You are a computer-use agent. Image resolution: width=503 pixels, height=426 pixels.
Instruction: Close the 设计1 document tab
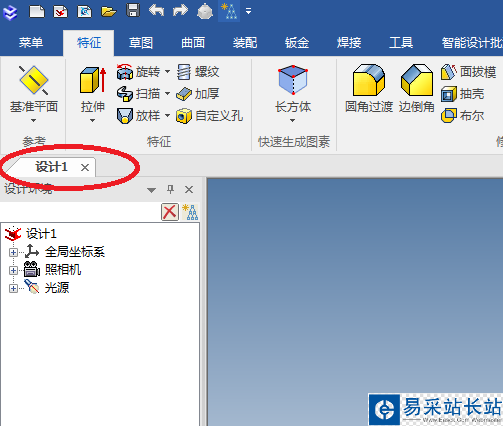pyautogui.click(x=85, y=167)
